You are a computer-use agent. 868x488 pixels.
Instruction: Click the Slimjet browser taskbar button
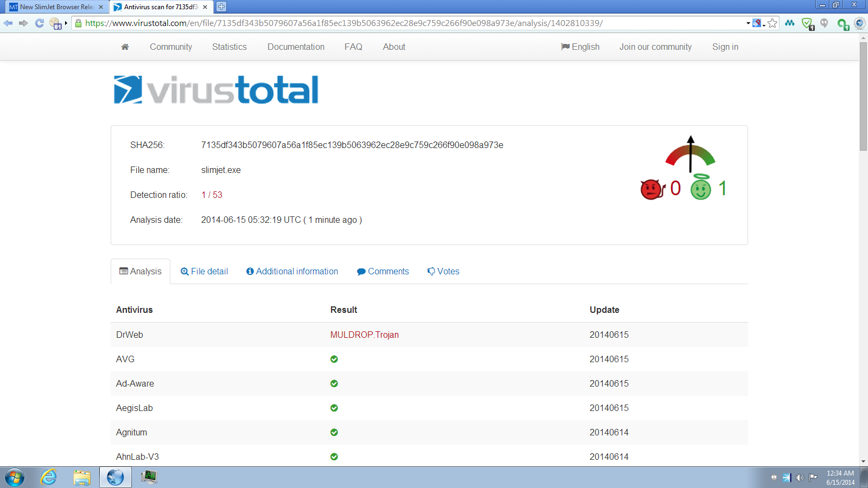pos(115,478)
